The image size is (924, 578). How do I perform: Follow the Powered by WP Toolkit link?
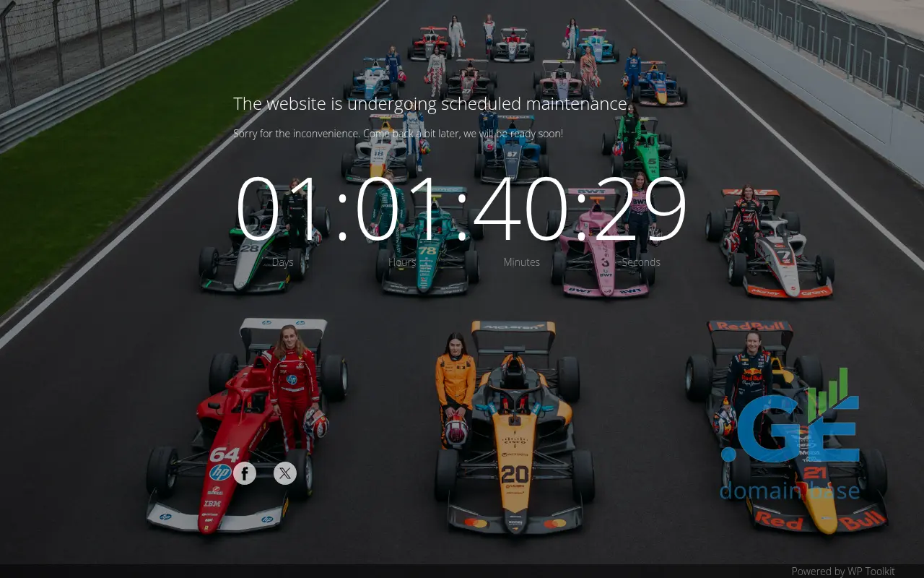pos(842,571)
